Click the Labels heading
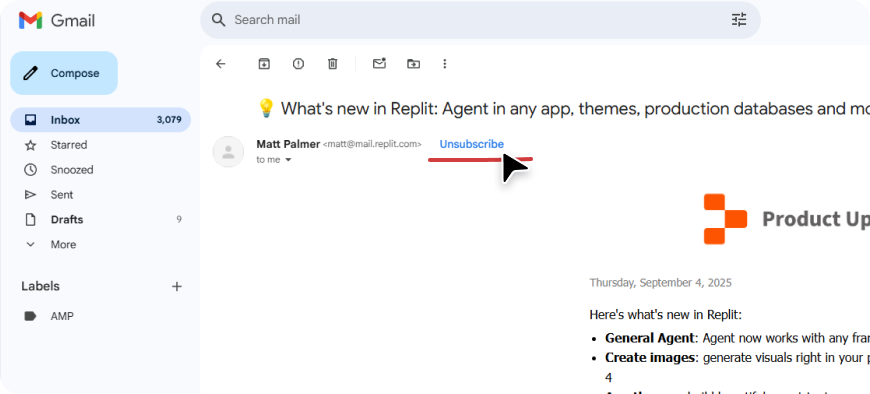Image resolution: width=870 pixels, height=394 pixels. (x=41, y=286)
